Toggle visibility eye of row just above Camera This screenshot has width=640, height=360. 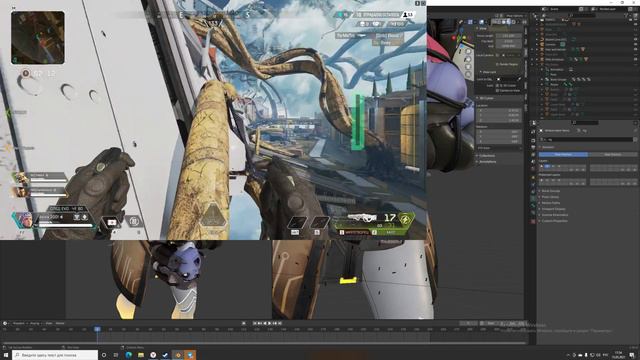[636, 40]
